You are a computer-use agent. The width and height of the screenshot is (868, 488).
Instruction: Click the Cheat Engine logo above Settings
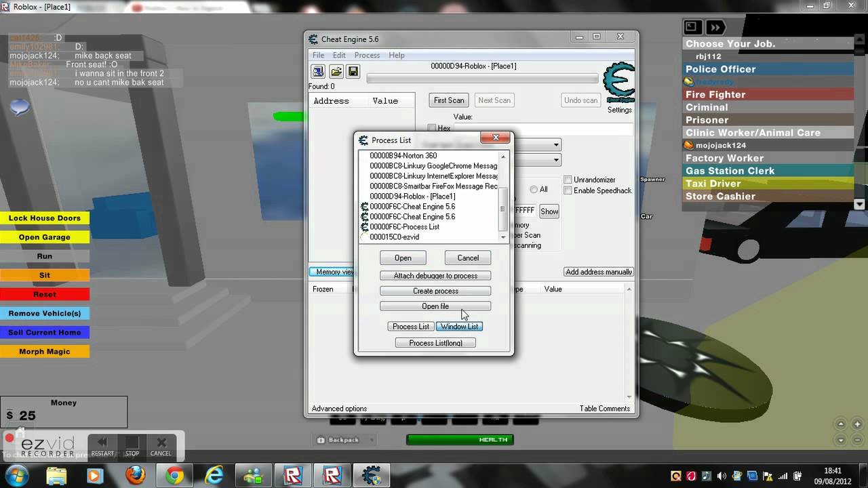(618, 83)
